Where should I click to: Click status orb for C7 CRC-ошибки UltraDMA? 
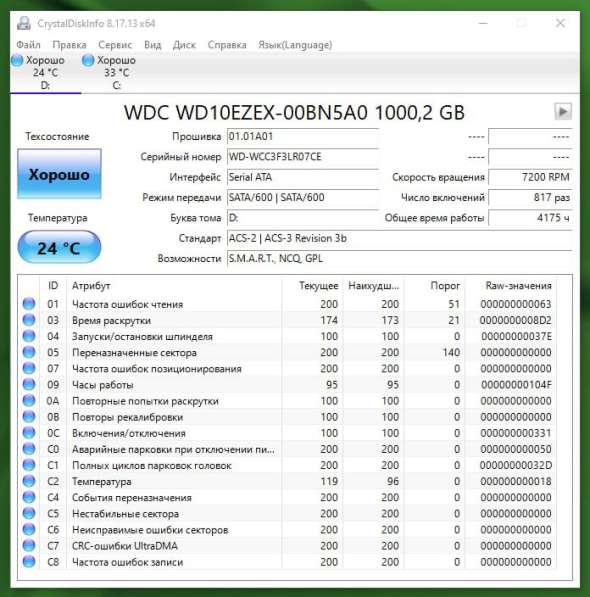[29, 546]
